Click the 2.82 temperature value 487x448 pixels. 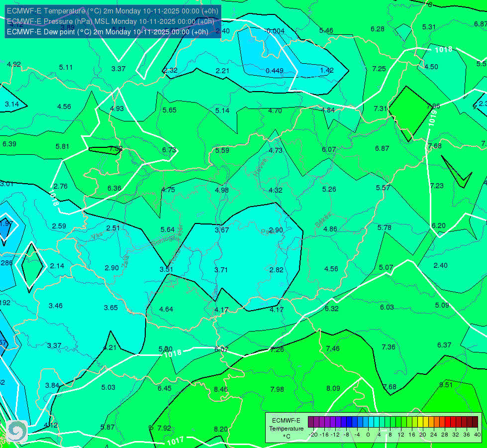[x=277, y=270]
